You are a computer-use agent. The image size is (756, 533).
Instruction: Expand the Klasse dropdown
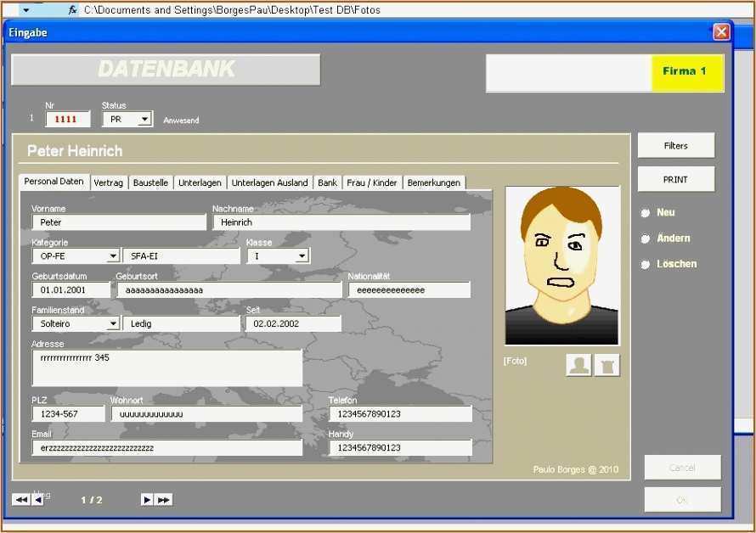pos(302,256)
